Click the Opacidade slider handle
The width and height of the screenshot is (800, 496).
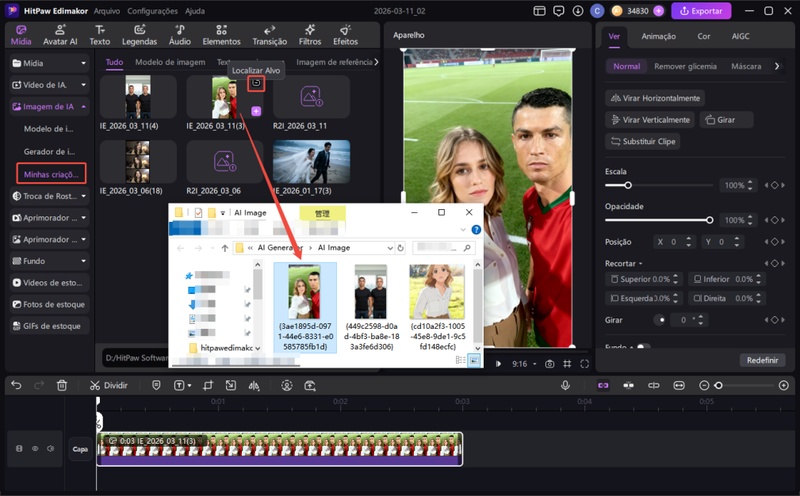coord(710,219)
